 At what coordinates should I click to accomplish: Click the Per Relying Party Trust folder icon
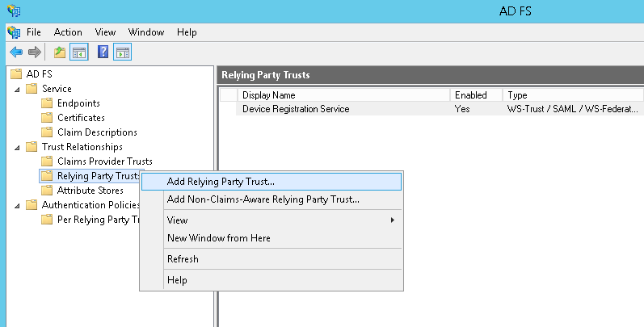click(x=47, y=220)
